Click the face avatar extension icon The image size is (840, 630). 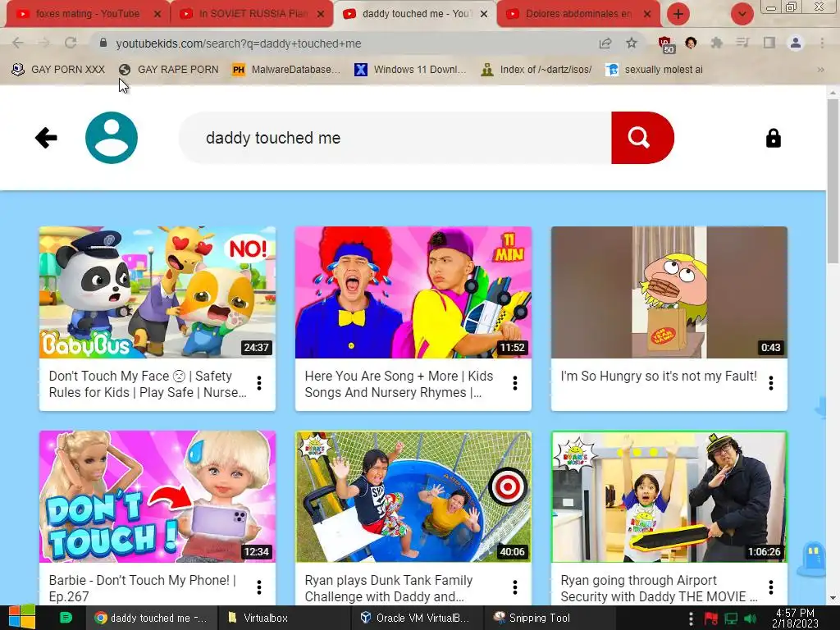pos(691,43)
